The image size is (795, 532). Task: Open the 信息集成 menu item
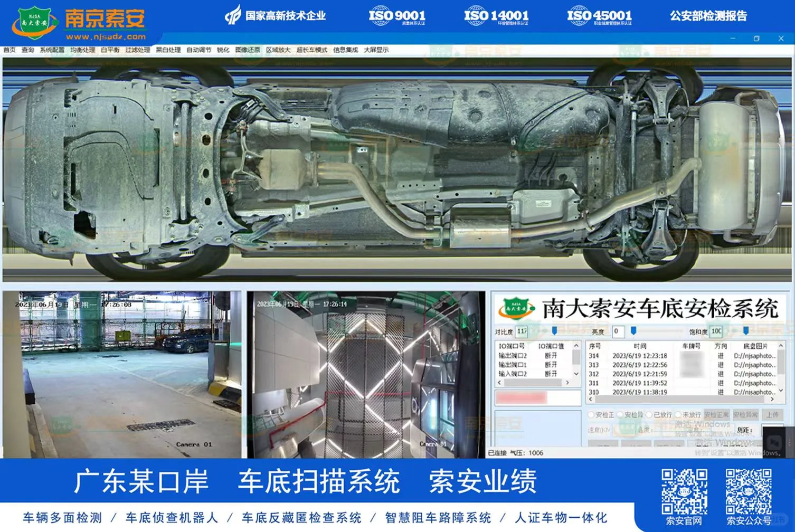point(345,50)
